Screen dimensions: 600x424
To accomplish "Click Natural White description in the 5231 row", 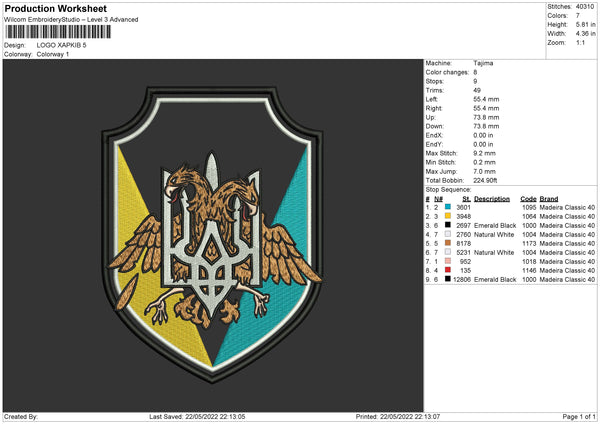I will pos(494,252).
